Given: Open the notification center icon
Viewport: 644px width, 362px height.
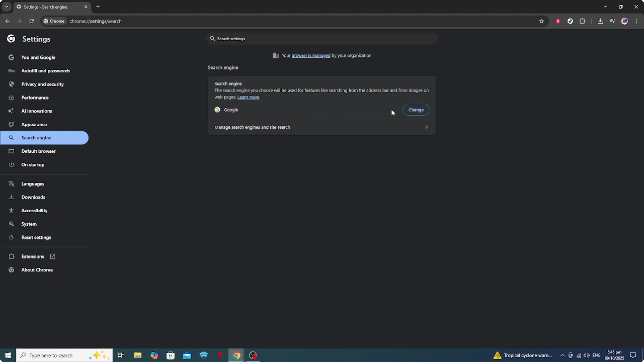Looking at the screenshot, I should (x=633, y=355).
